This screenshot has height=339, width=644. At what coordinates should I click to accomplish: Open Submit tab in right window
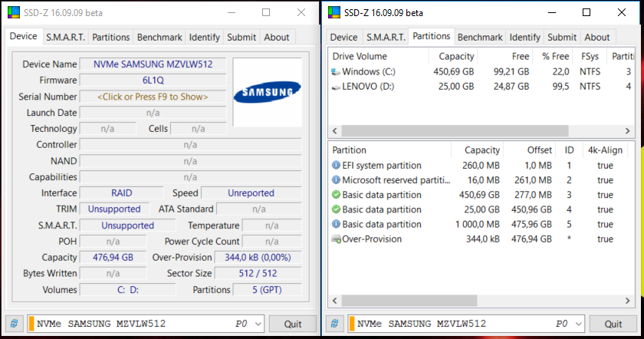pos(562,38)
